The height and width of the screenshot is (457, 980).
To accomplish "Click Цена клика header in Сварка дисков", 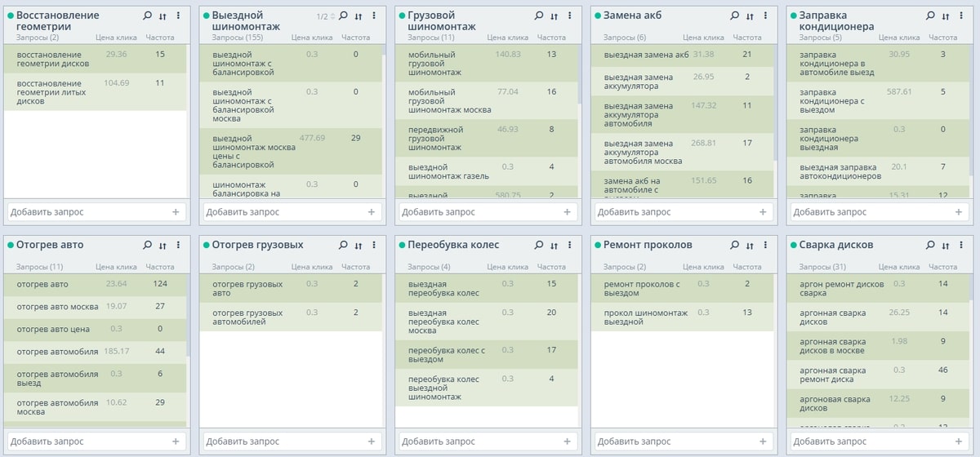I will pos(900,267).
